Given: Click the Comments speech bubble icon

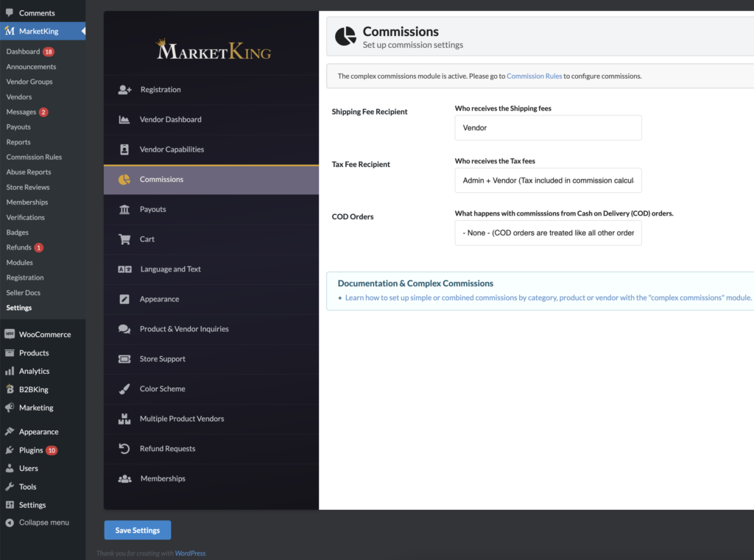Looking at the screenshot, I should (x=9, y=13).
